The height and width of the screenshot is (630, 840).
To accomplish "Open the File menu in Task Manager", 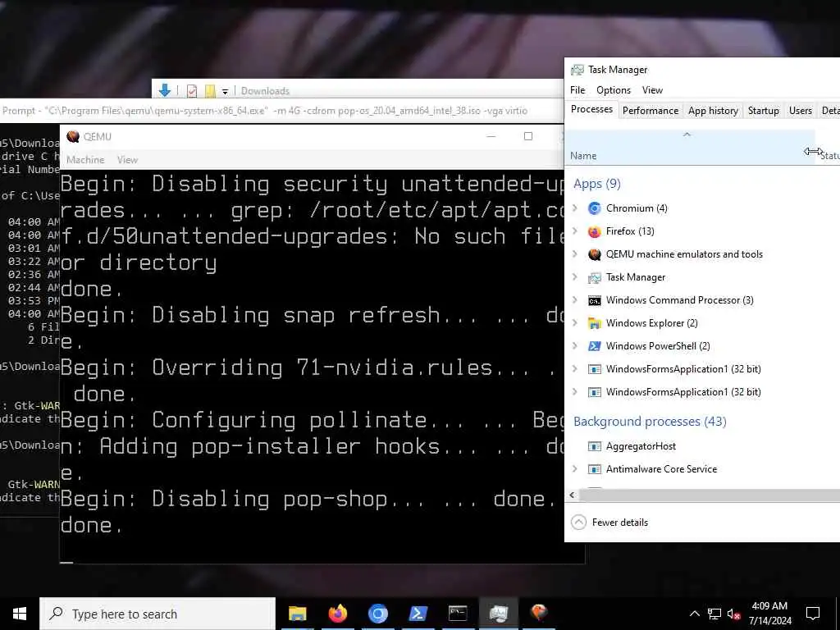I will click(x=577, y=90).
